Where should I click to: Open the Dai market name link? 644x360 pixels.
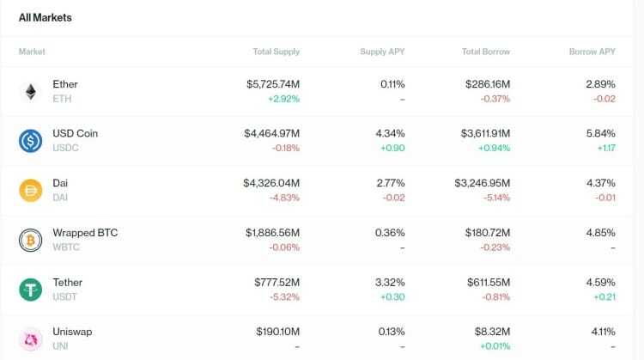pyautogui.click(x=61, y=183)
